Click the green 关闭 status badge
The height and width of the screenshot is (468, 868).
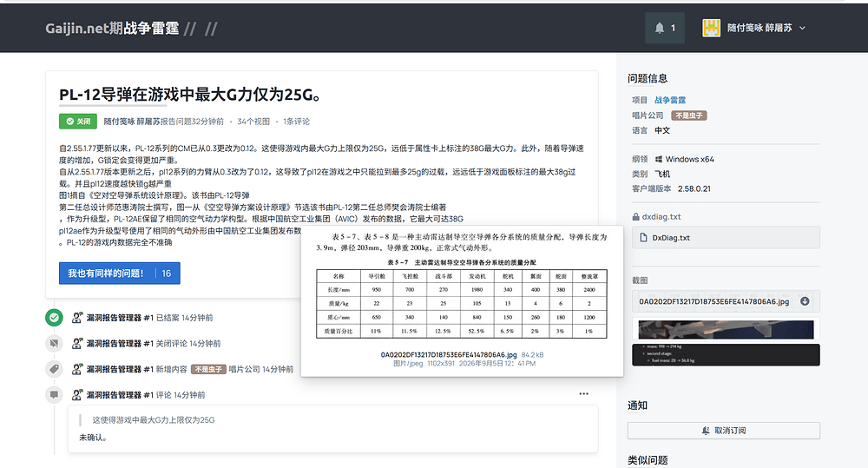[78, 122]
